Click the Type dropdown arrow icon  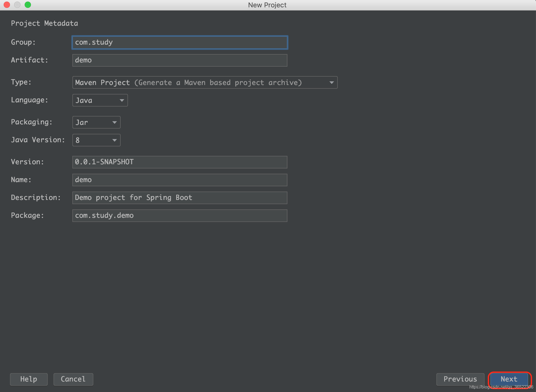click(x=331, y=82)
